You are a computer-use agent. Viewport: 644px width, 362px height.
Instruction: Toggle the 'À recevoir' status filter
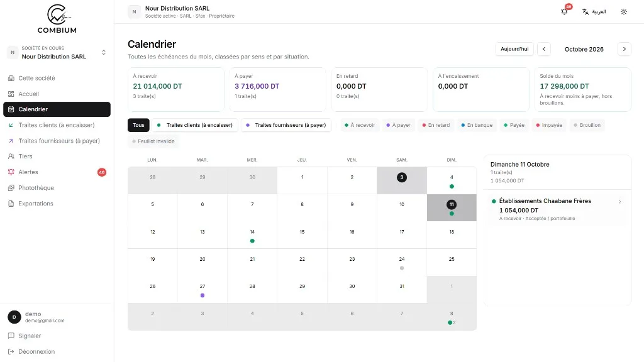(x=360, y=125)
